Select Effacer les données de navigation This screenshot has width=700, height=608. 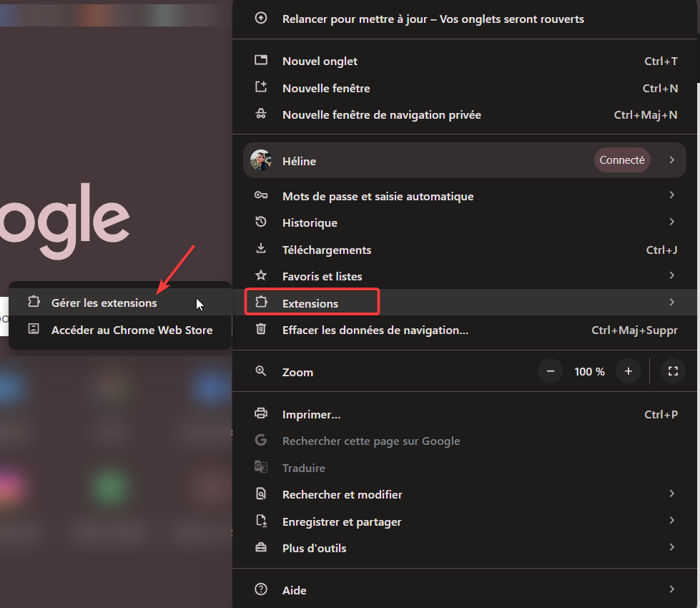[465, 330]
